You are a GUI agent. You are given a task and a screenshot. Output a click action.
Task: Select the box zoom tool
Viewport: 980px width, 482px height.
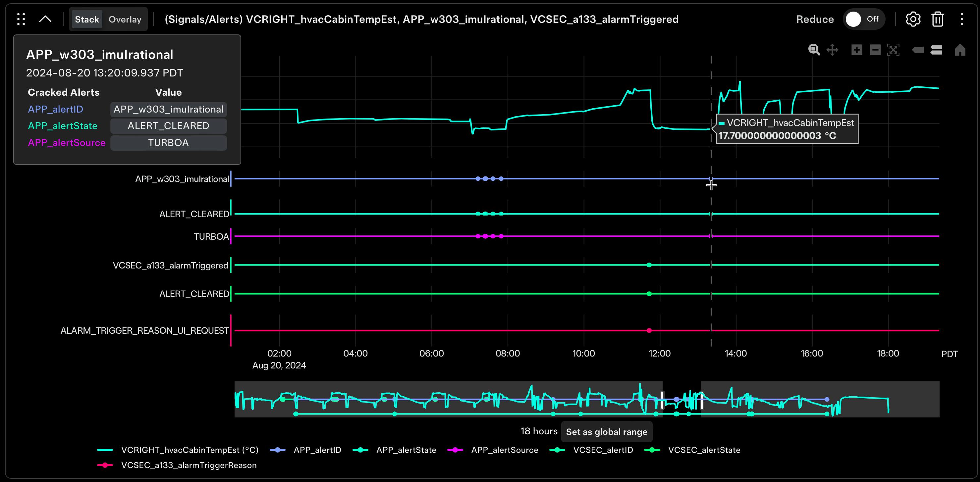click(814, 49)
